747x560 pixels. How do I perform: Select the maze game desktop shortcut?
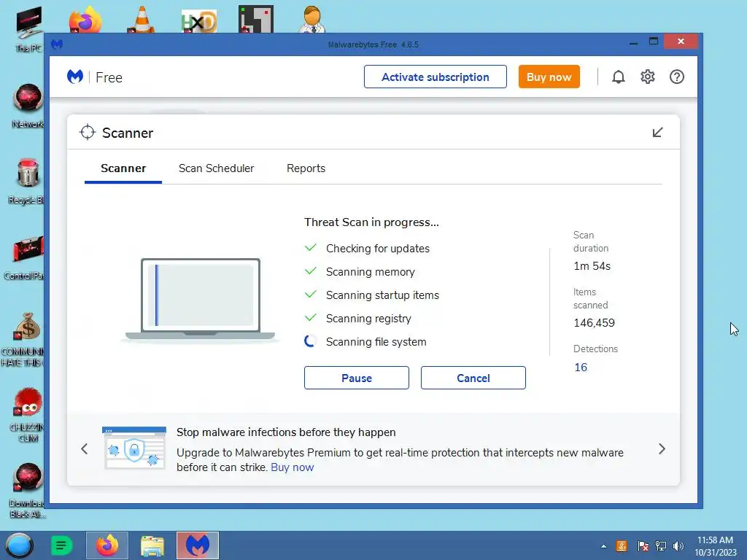click(x=256, y=19)
